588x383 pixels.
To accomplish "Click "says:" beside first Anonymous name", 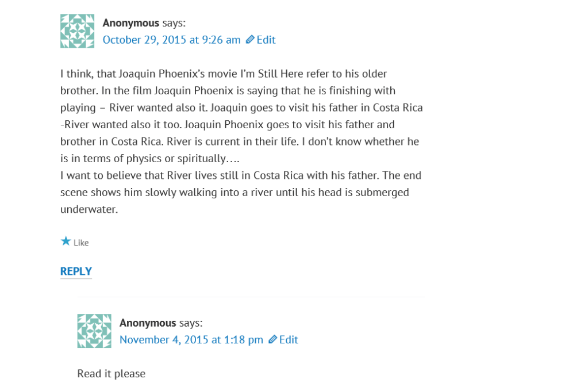I will point(174,23).
